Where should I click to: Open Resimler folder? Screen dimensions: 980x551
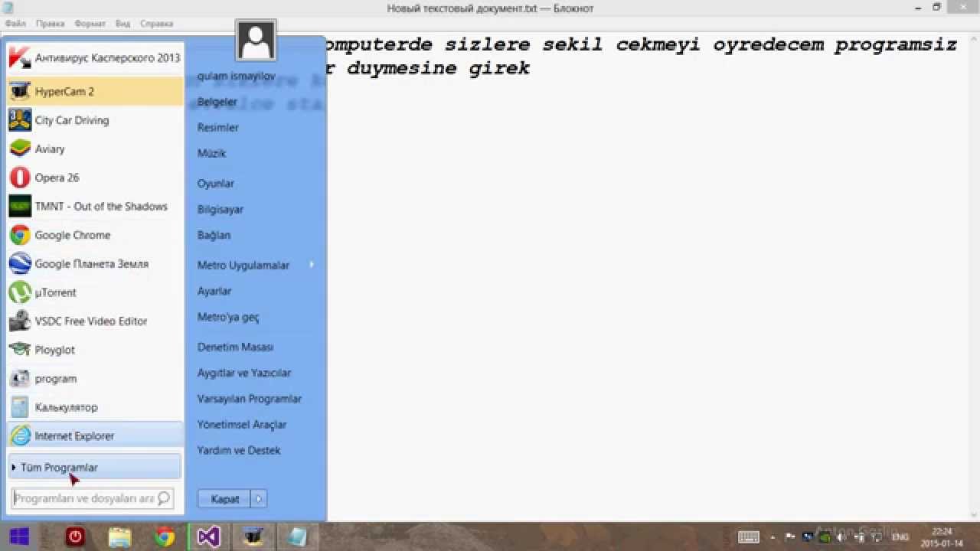(x=218, y=127)
